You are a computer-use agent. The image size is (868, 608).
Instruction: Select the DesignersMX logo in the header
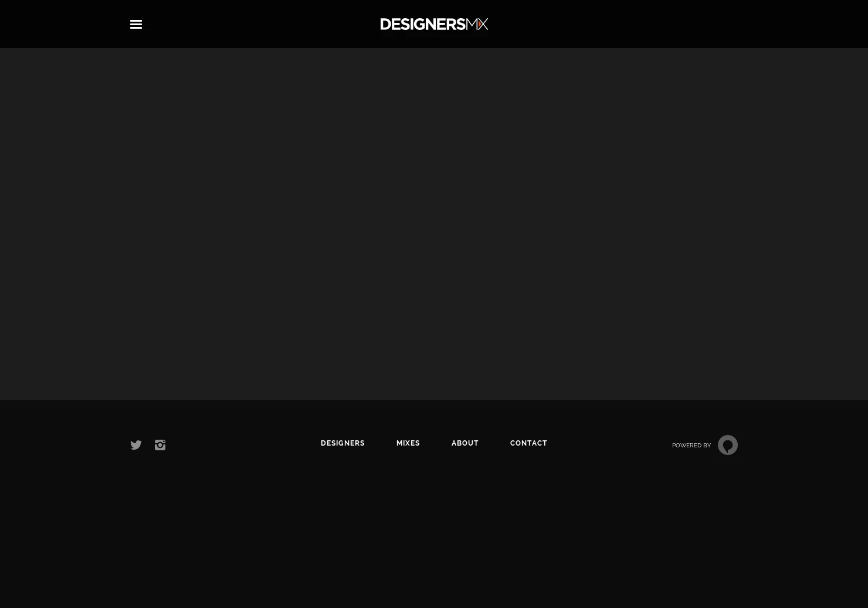click(434, 24)
